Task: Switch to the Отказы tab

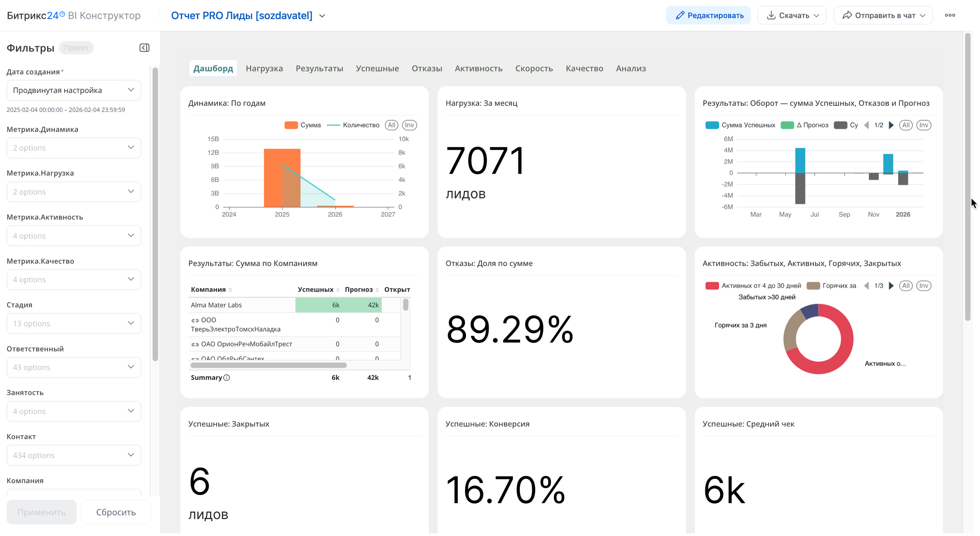Action: pos(426,69)
